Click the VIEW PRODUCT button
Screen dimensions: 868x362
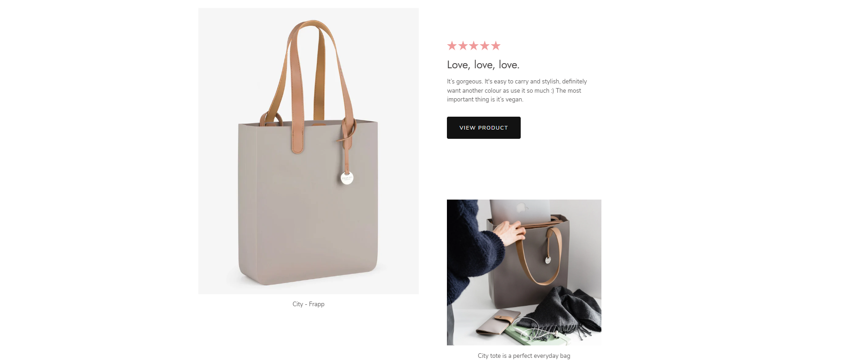coord(484,128)
